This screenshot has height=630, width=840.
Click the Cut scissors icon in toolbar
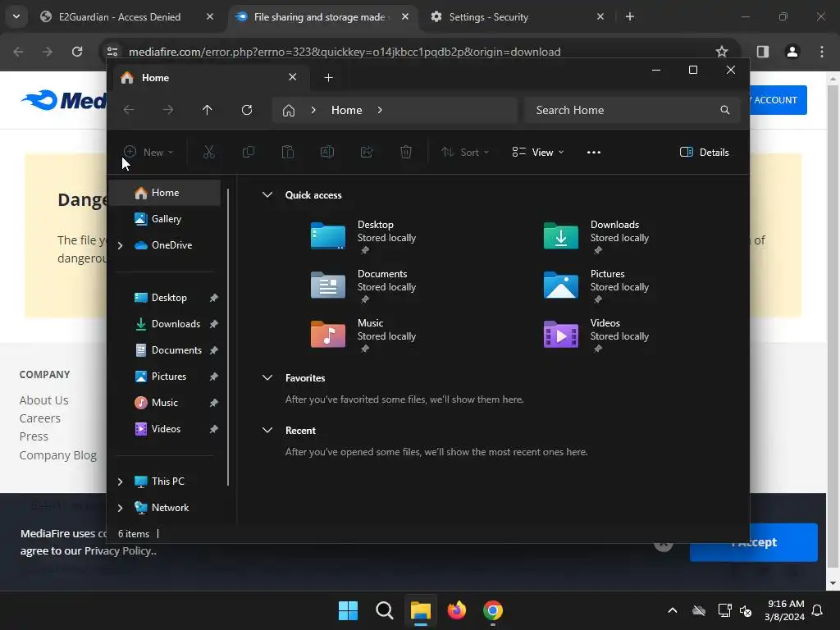(x=209, y=152)
